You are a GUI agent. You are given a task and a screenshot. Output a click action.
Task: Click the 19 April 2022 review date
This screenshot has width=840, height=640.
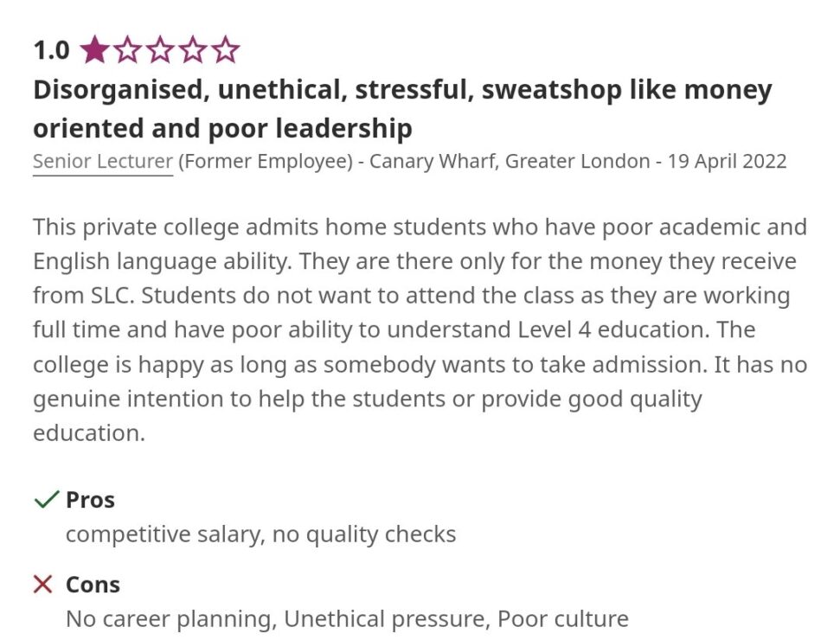727,161
